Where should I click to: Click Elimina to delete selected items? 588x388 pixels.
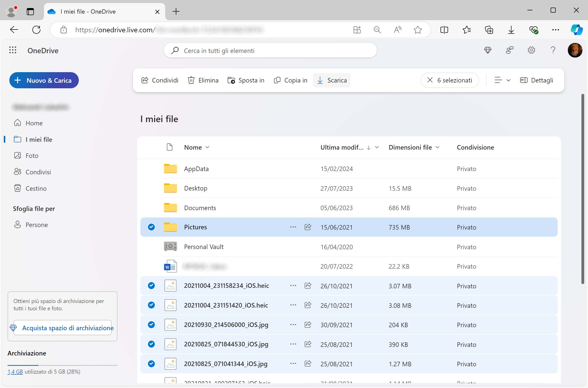point(203,80)
